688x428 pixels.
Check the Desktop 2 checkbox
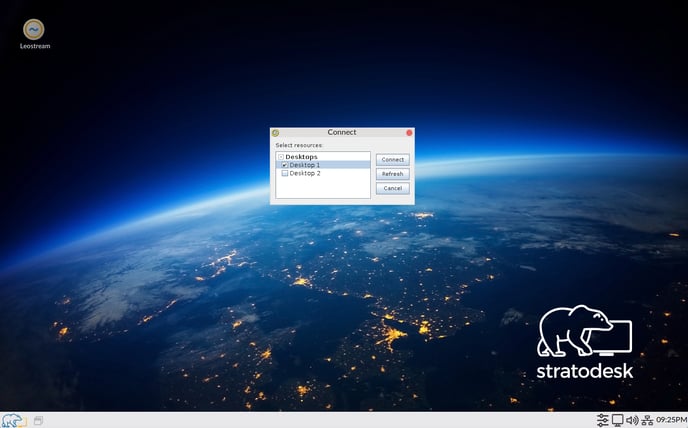(x=285, y=173)
